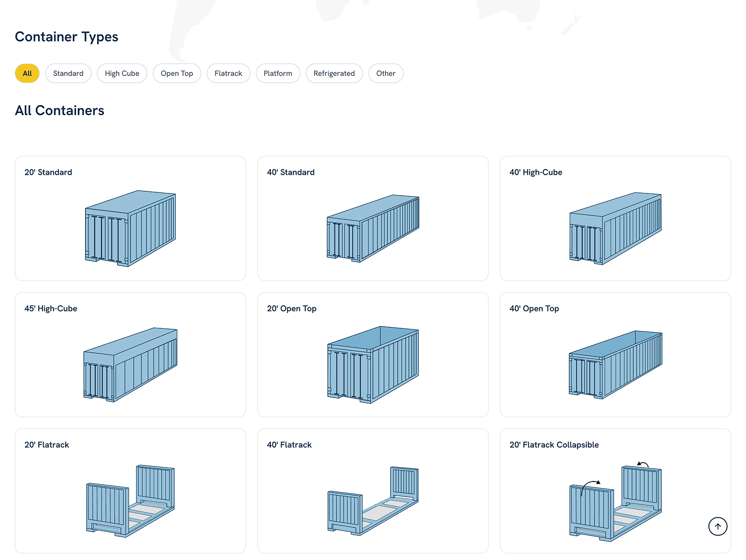Choose the 40' Open Top container illustration

615,364
